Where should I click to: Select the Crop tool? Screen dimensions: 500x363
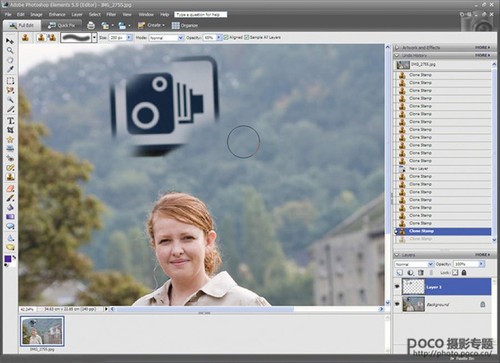10,130
